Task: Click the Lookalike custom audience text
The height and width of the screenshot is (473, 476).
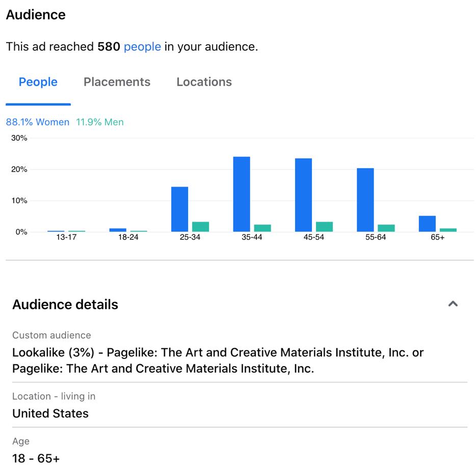Action: click(218, 360)
